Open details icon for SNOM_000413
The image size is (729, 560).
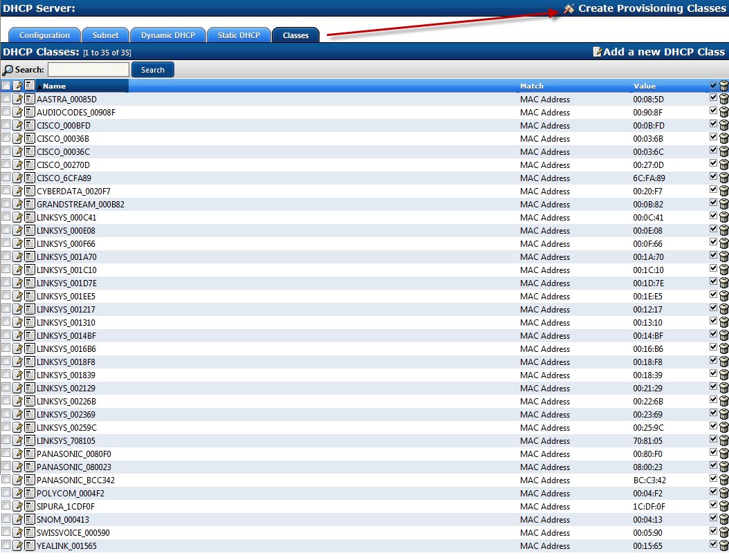coord(30,520)
